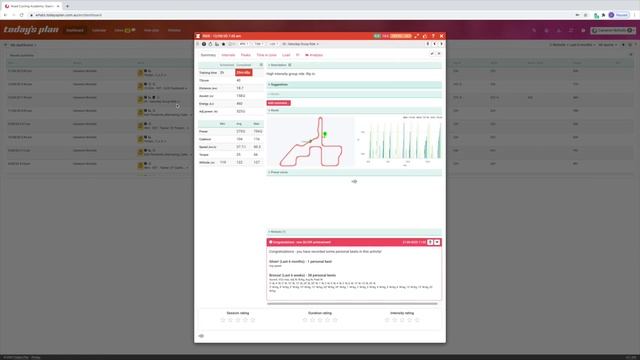This screenshot has height=360, width=640.
Task: Set duration rating to five stars
Action: coord(335,320)
